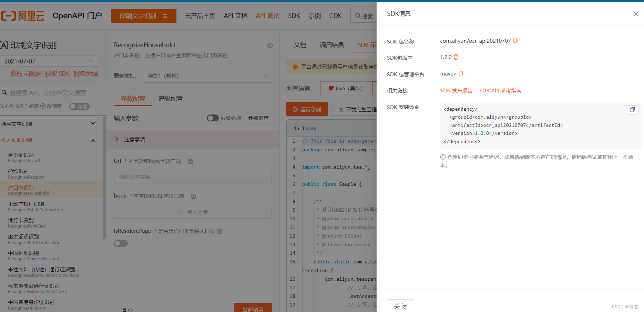Switch to the 文档 tab
The height and width of the screenshot is (312, 644).
(x=300, y=45)
